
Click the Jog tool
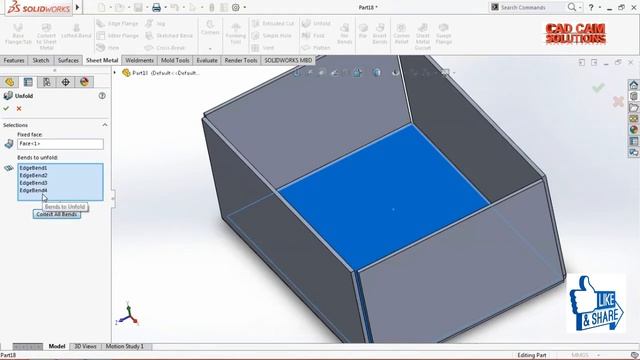[x=156, y=24]
